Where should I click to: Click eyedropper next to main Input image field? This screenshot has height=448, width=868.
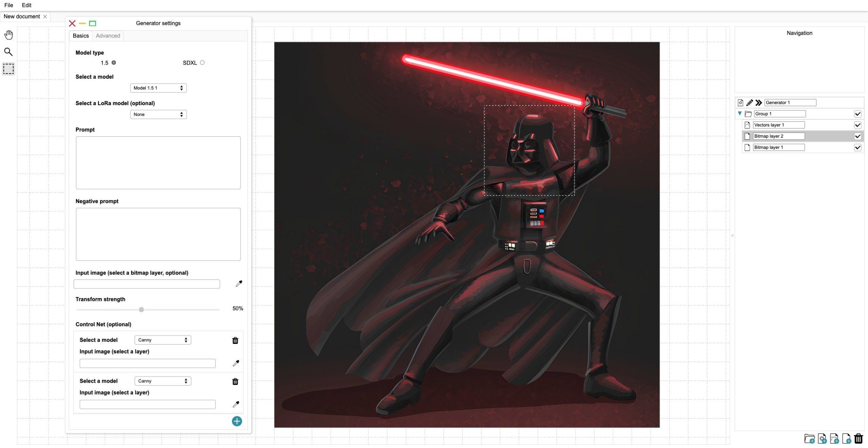pos(239,284)
